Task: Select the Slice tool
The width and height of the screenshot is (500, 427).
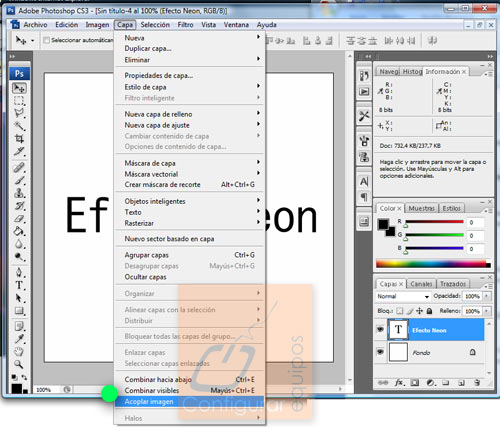Action: tap(19, 151)
